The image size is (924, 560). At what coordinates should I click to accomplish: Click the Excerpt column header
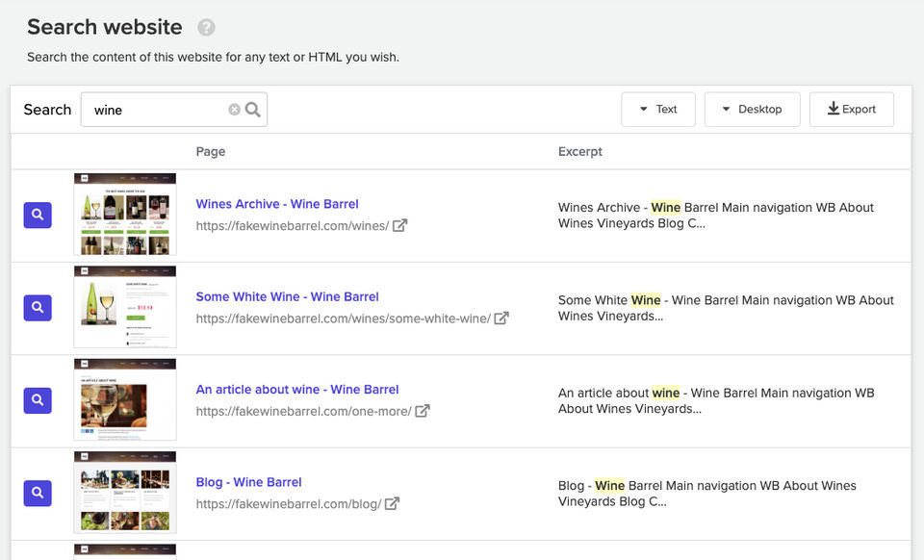[579, 151]
